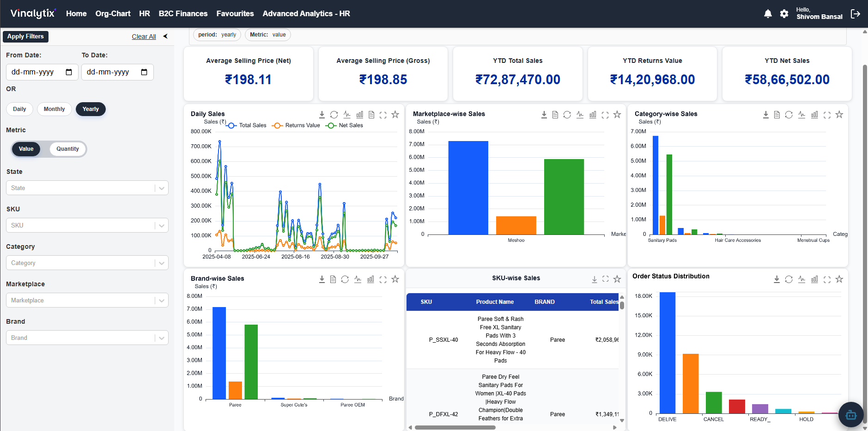Click the SKU-wise table vertical scrollbar
Image resolution: width=868 pixels, height=431 pixels.
tap(622, 305)
